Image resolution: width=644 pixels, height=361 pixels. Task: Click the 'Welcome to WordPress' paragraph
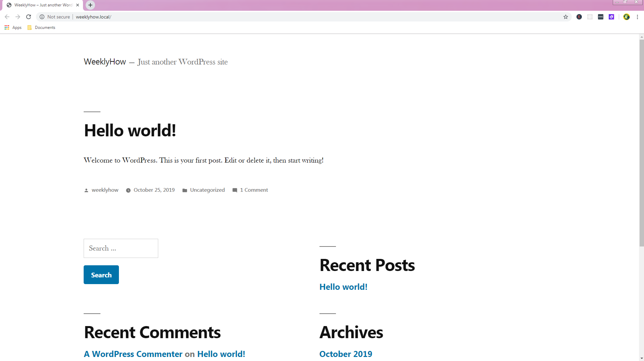pos(204,160)
